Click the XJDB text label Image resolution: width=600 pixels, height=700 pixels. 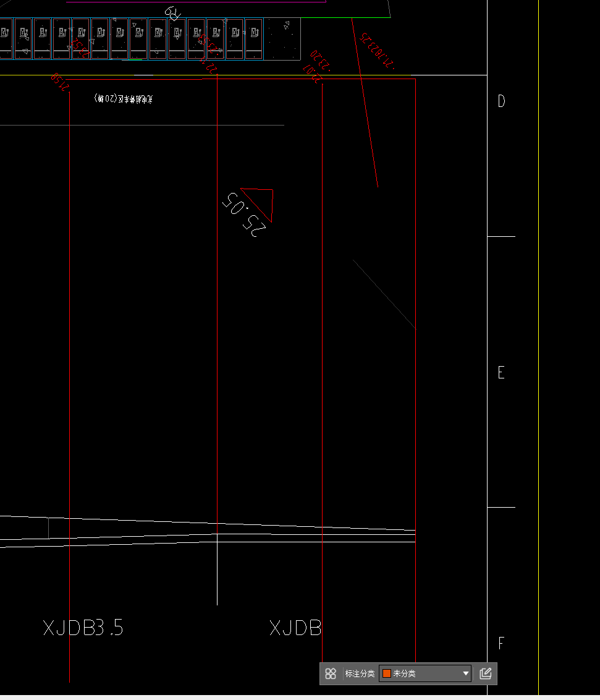tap(295, 628)
